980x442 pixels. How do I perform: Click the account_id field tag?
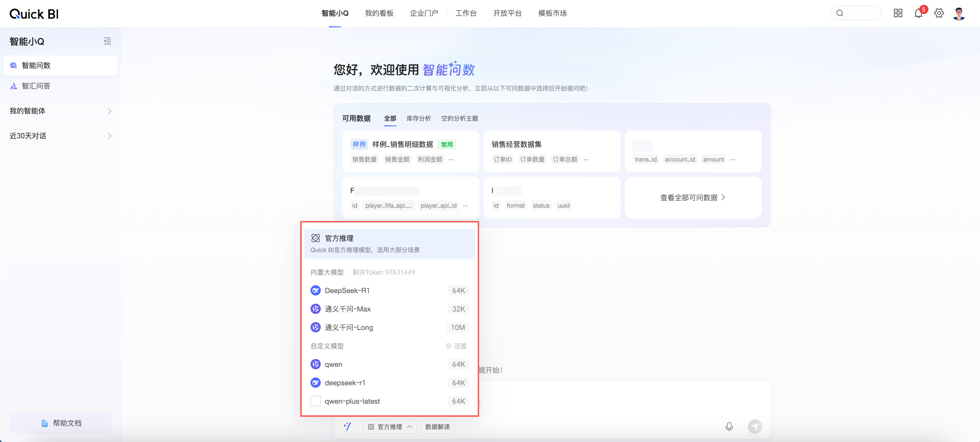coord(679,160)
